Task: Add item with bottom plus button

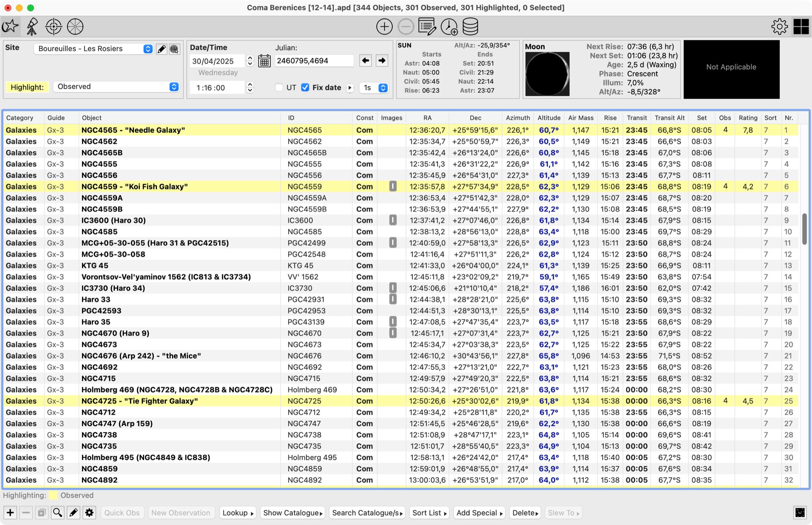Action: tap(10, 513)
